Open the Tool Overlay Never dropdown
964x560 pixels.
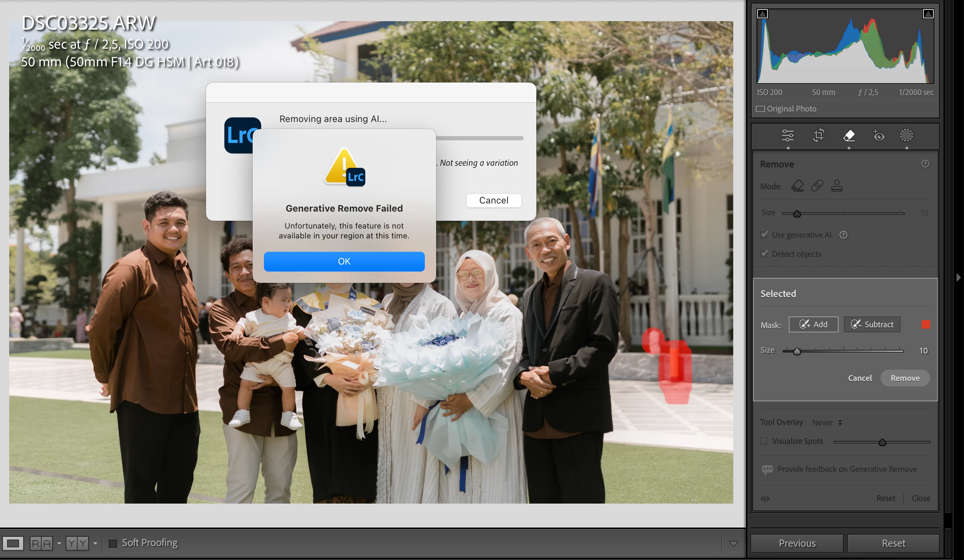(827, 422)
